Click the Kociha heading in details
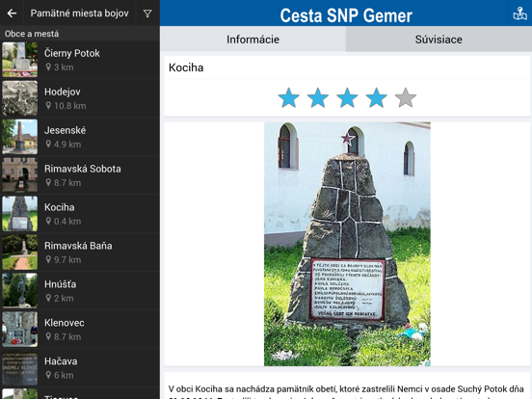The image size is (532, 399). [186, 67]
